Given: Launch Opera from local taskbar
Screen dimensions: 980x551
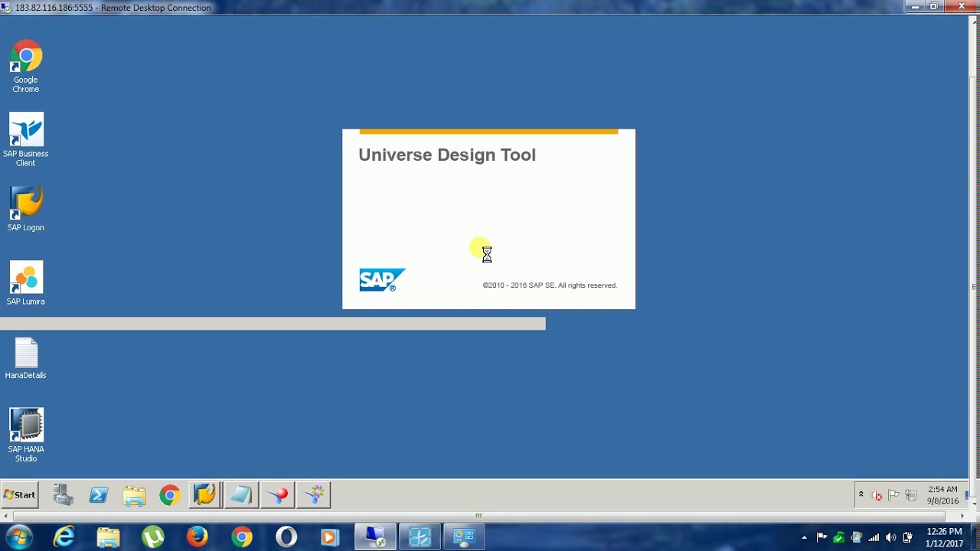Looking at the screenshot, I should (286, 537).
